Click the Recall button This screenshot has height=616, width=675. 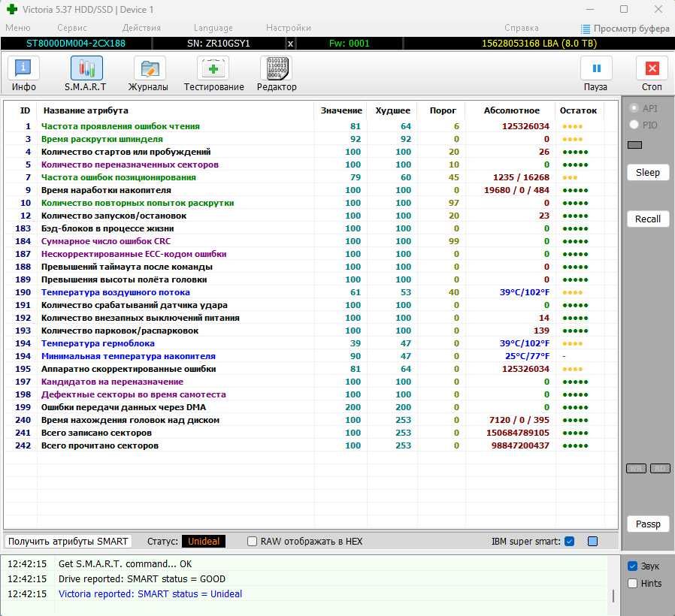(648, 219)
